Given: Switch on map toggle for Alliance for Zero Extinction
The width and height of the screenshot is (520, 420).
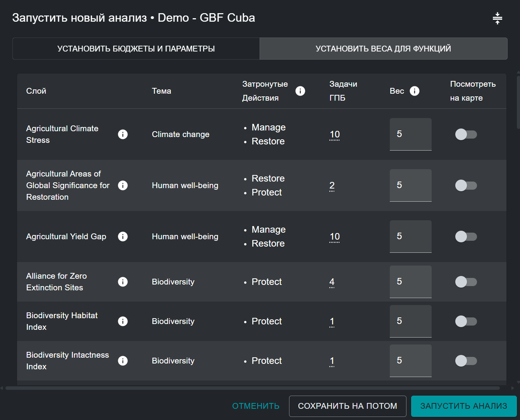Looking at the screenshot, I should click(466, 282).
